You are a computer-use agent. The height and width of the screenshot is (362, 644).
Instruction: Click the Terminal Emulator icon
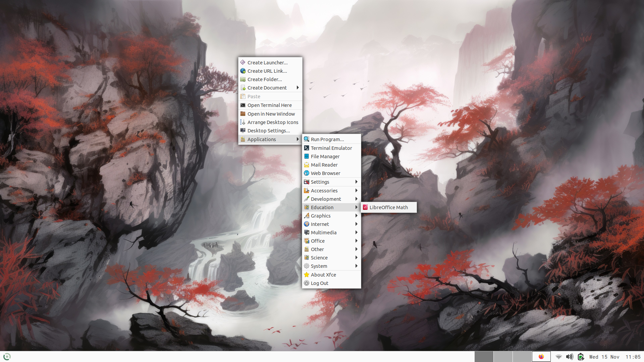click(x=307, y=148)
